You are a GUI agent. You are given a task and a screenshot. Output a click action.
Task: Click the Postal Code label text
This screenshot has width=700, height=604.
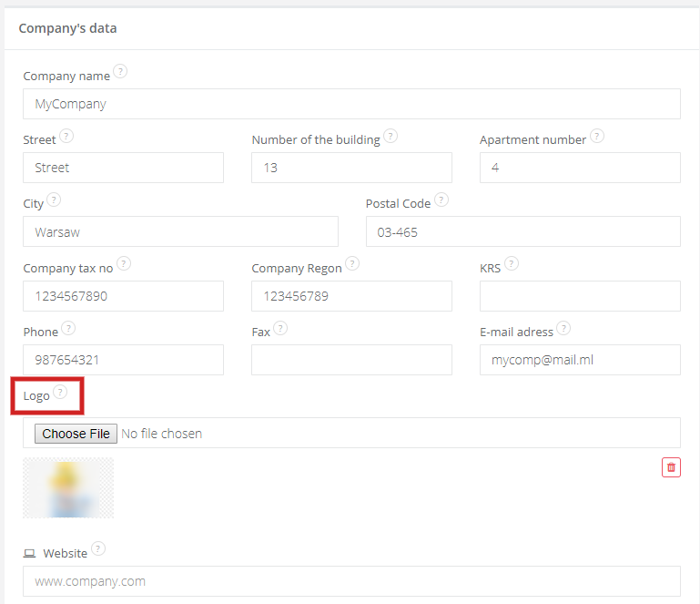pos(398,204)
